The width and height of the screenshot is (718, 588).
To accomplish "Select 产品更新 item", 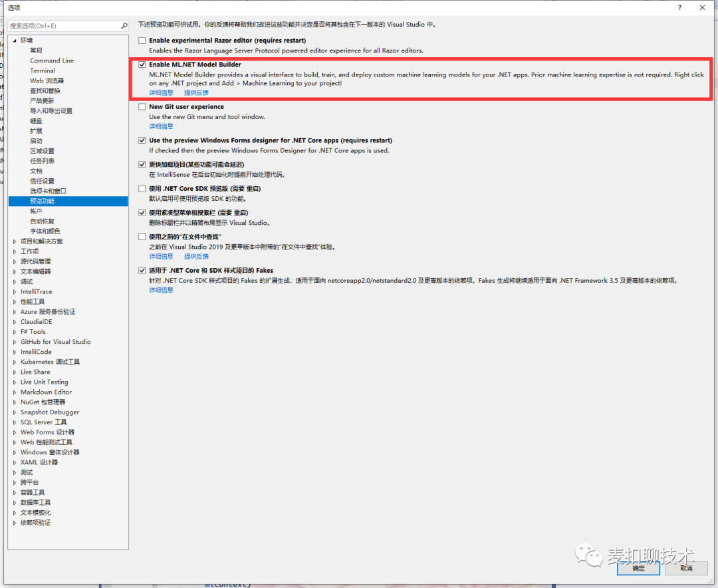I will (x=42, y=101).
